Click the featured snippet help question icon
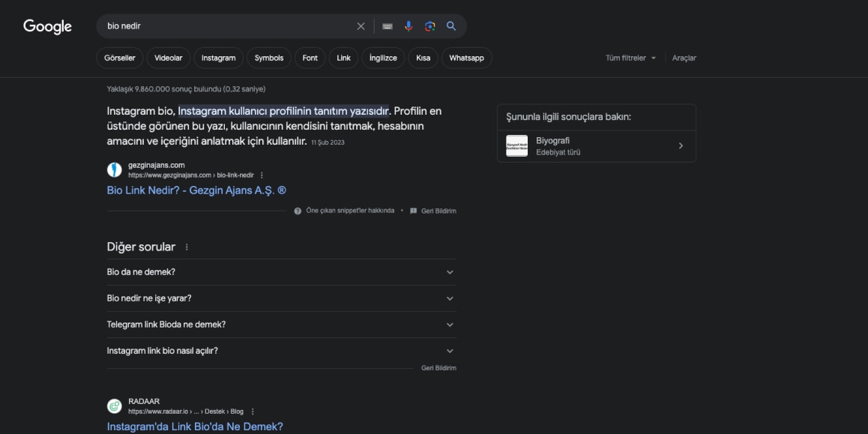868x434 pixels. point(298,211)
